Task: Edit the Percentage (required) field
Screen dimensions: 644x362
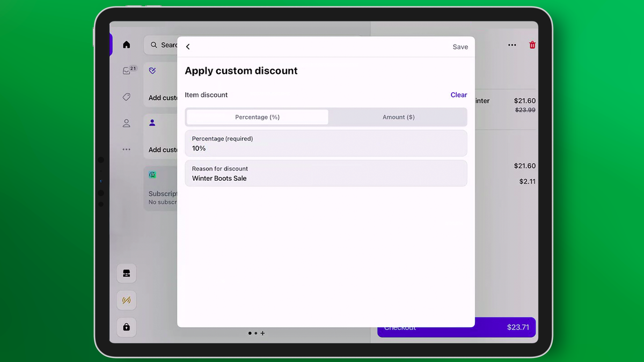Action: pyautogui.click(x=326, y=144)
